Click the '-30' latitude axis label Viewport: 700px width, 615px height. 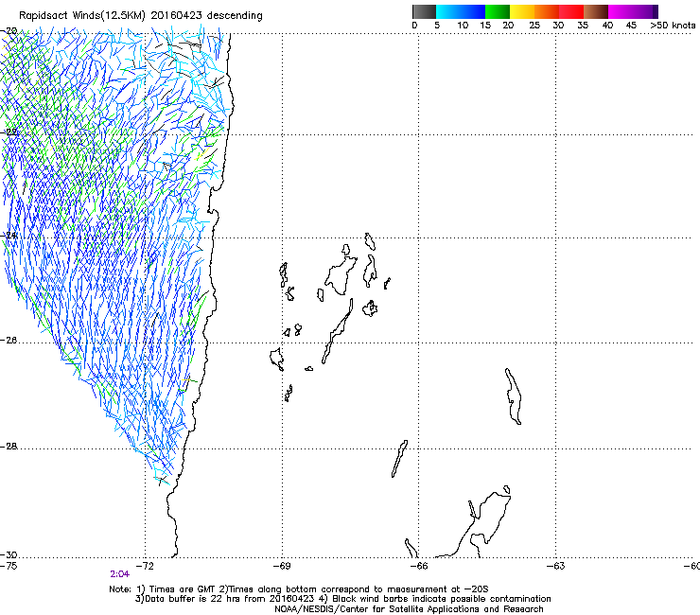pyautogui.click(x=9, y=554)
